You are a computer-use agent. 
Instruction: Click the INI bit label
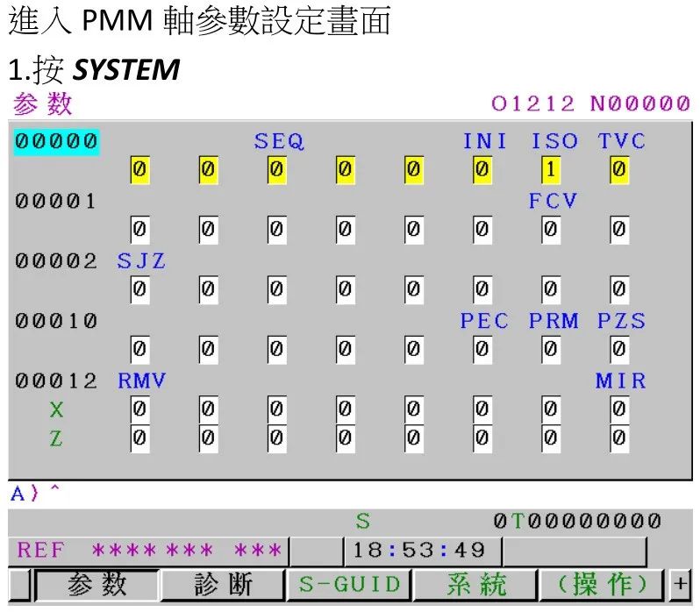[485, 141]
